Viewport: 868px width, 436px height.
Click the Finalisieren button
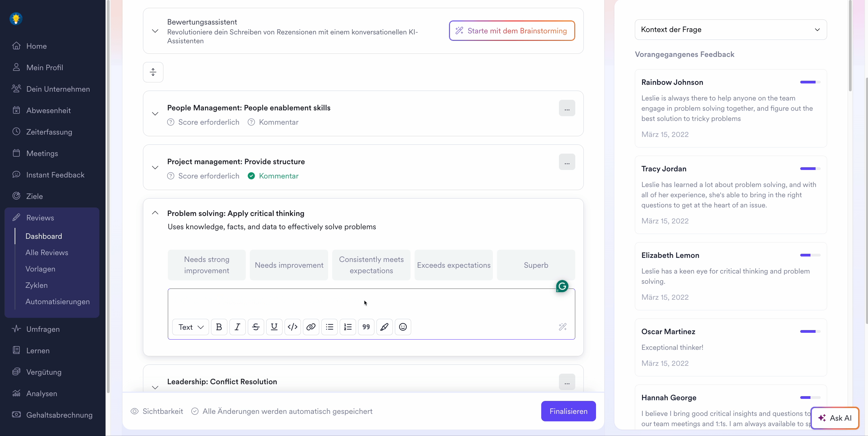(568, 411)
